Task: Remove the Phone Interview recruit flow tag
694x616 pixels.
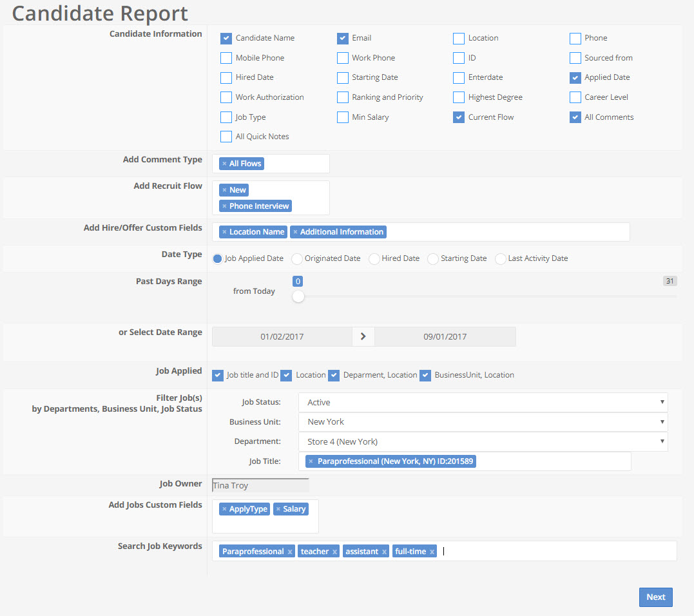Action: pos(225,206)
